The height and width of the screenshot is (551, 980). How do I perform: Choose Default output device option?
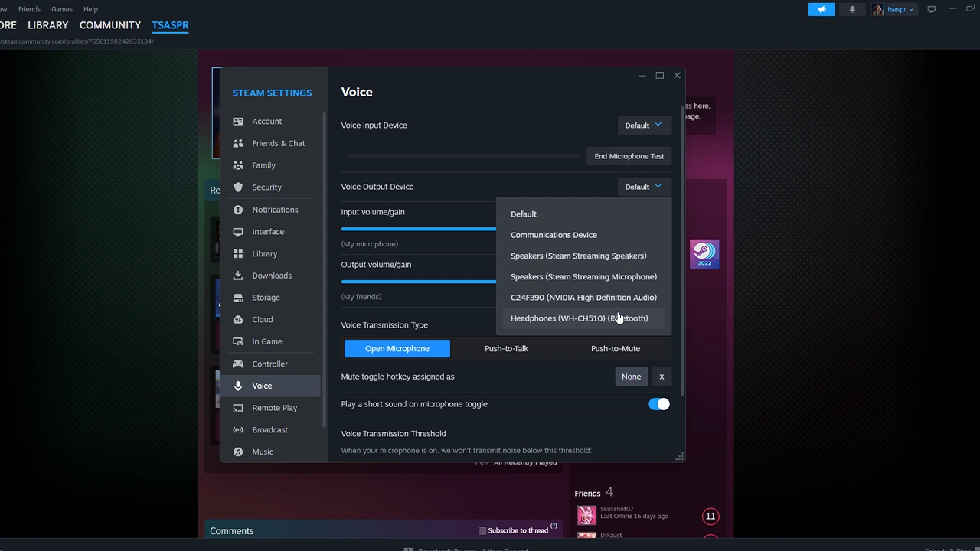583,214
